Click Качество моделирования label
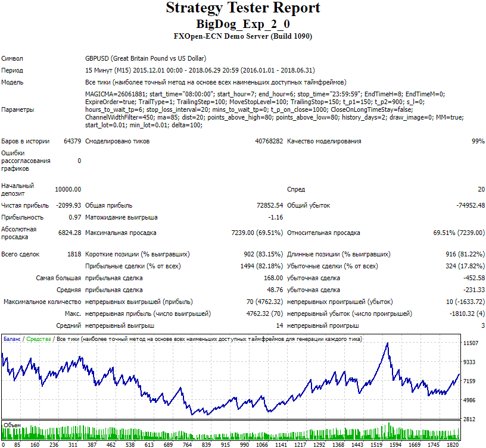Image resolution: width=486 pixels, height=448 pixels. (324, 141)
